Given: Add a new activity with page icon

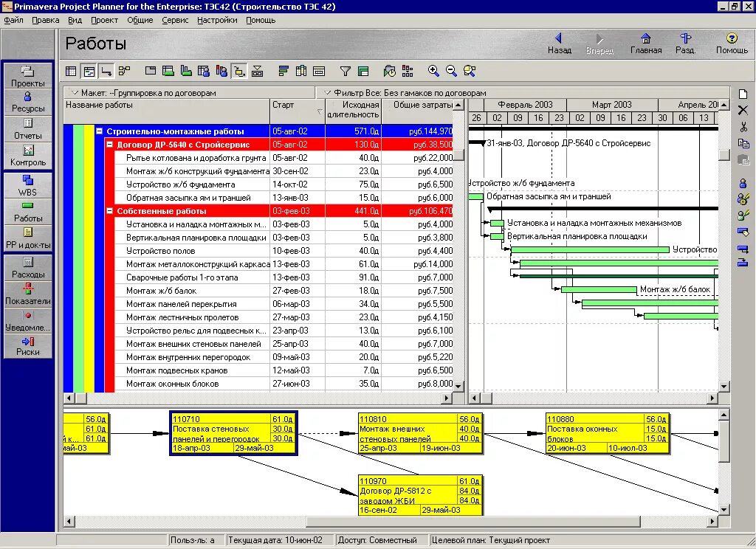Looking at the screenshot, I should coord(743,94).
